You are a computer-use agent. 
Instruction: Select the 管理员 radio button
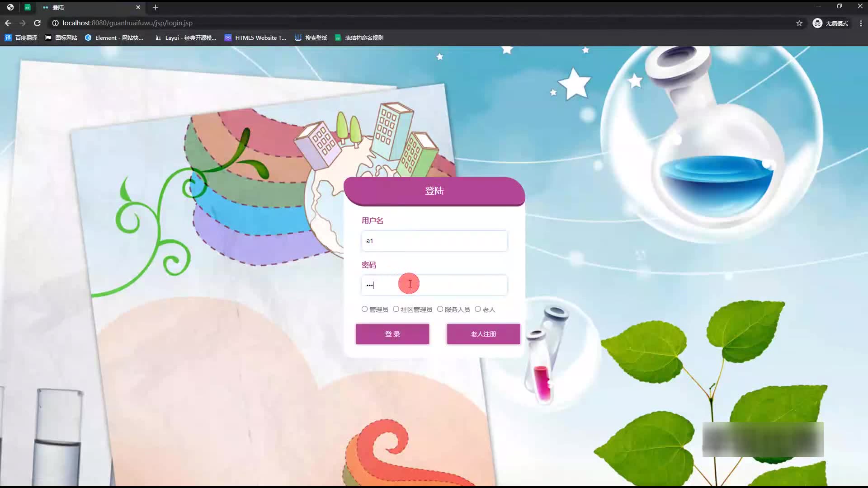[364, 309]
